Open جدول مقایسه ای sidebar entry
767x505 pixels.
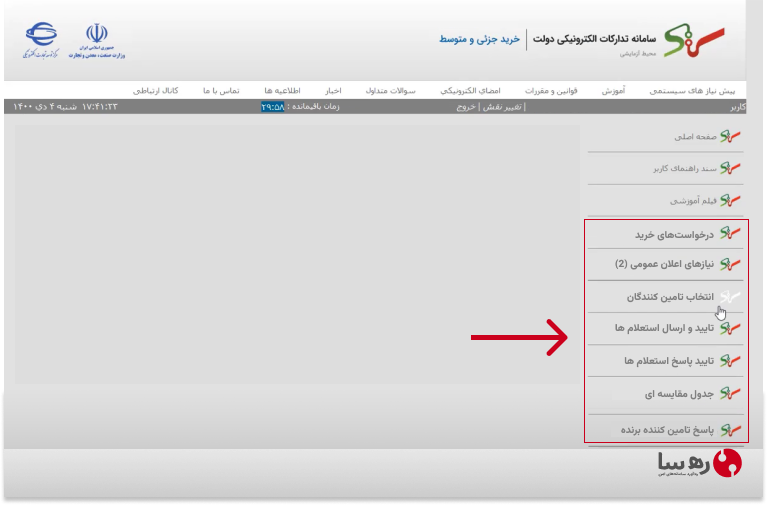click(679, 393)
